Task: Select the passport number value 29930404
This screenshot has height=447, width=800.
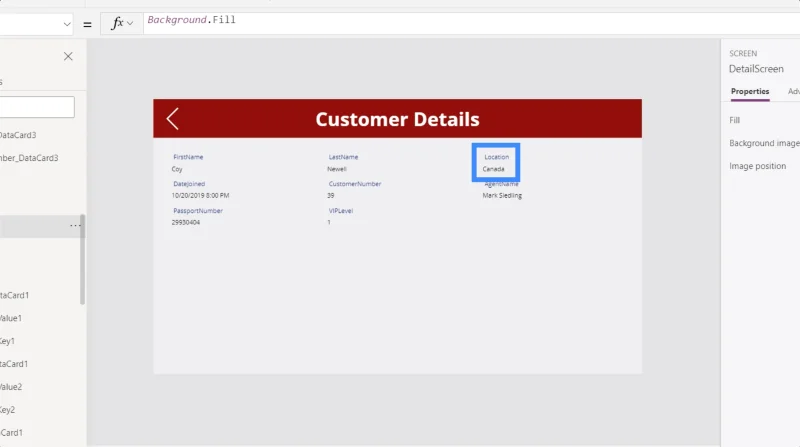Action: (186, 222)
